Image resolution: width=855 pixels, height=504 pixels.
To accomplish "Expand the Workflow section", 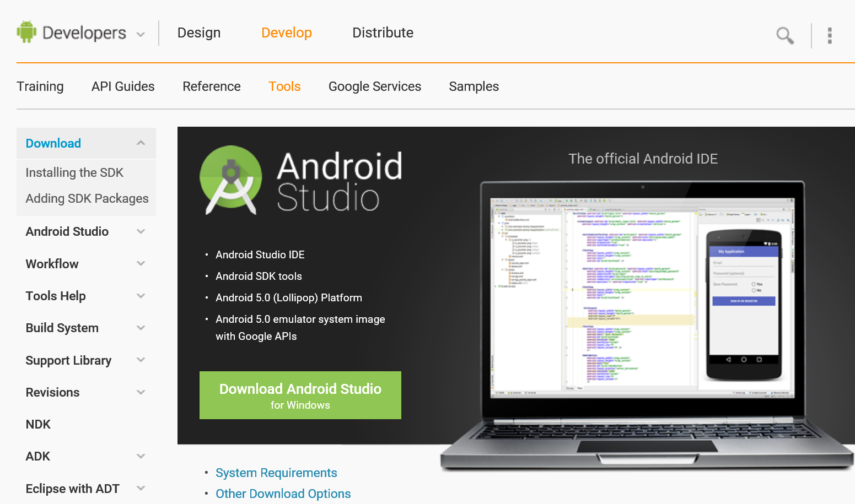I will tap(141, 263).
